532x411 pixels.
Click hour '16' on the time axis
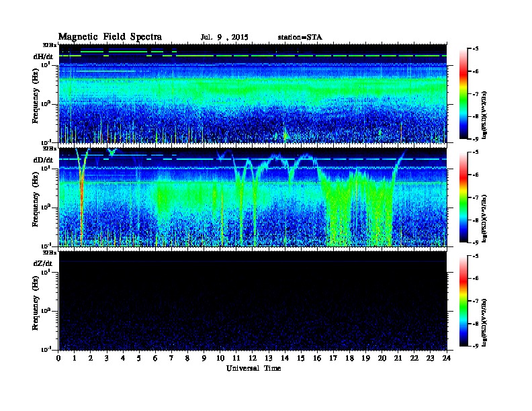point(318,359)
